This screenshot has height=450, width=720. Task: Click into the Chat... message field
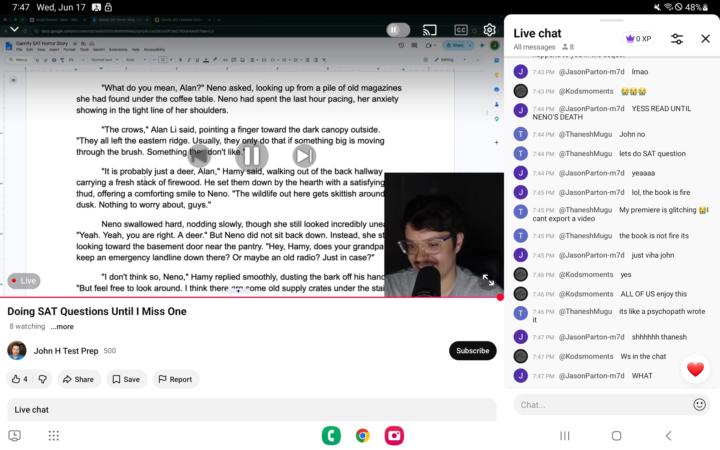(x=602, y=405)
